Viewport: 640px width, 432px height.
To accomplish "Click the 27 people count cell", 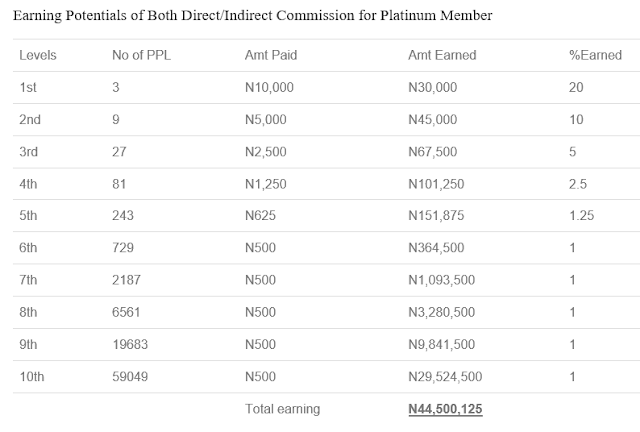I will point(119,152).
